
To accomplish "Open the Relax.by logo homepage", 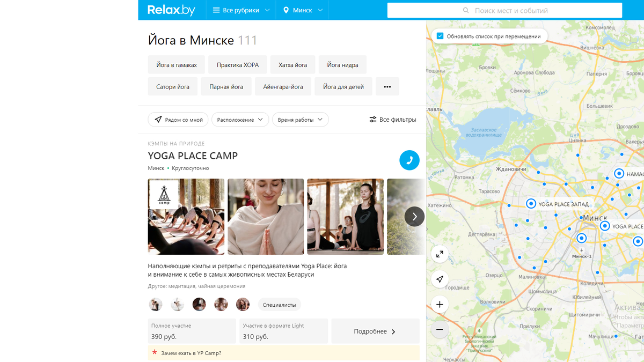I will (x=171, y=10).
